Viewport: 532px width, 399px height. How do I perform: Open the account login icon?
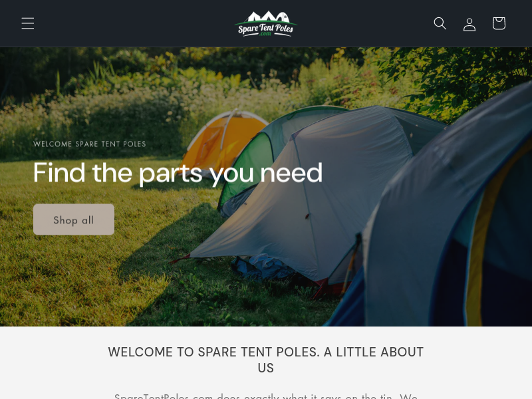pos(469,24)
